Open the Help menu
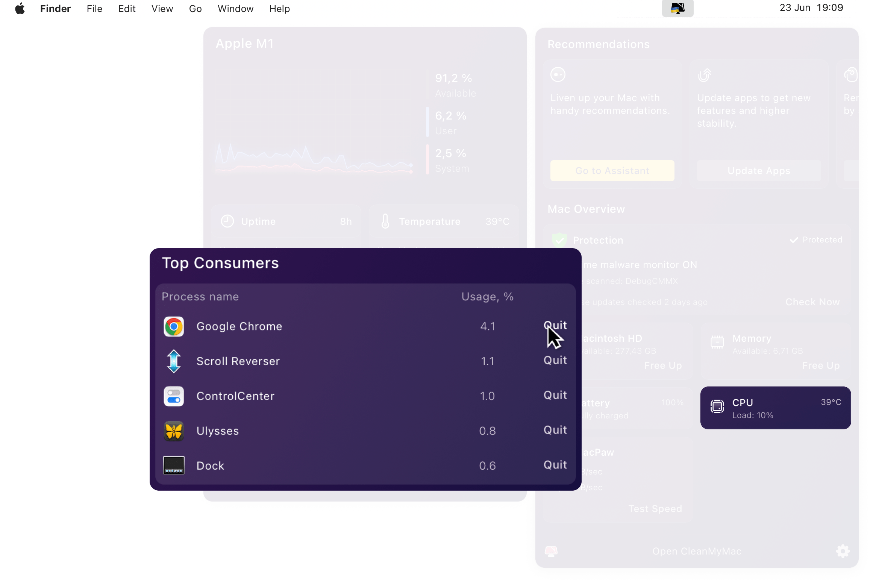Screen dimensions: 876x588 coord(279,9)
